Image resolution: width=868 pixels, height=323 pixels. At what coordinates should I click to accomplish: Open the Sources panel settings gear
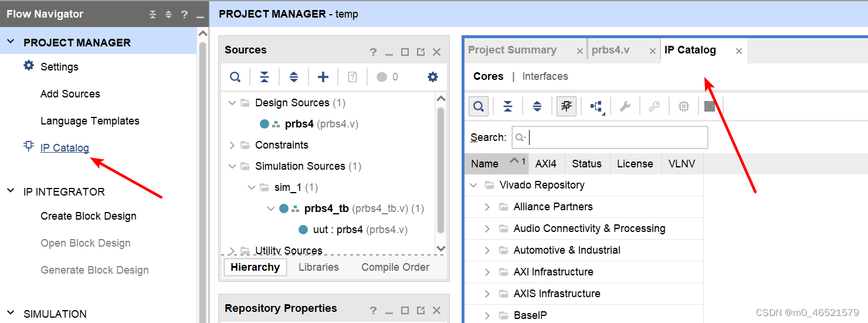tap(433, 77)
